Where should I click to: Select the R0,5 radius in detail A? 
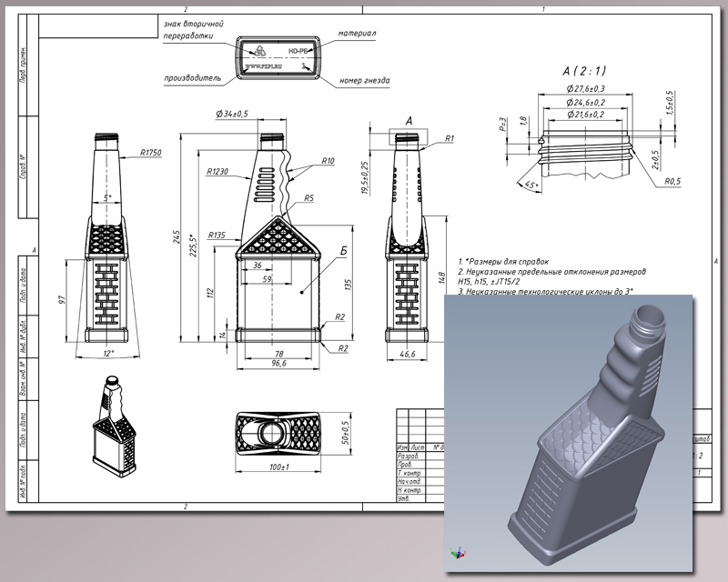[672, 181]
